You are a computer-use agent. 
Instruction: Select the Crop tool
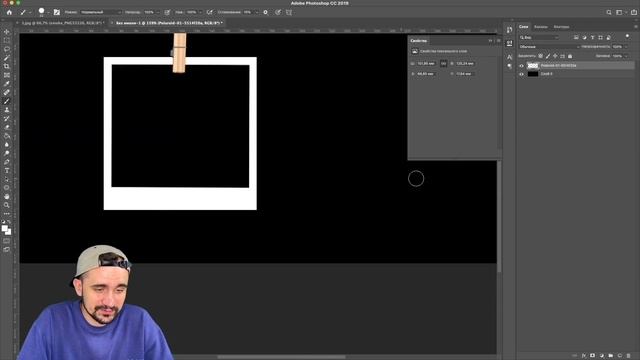tap(7, 67)
